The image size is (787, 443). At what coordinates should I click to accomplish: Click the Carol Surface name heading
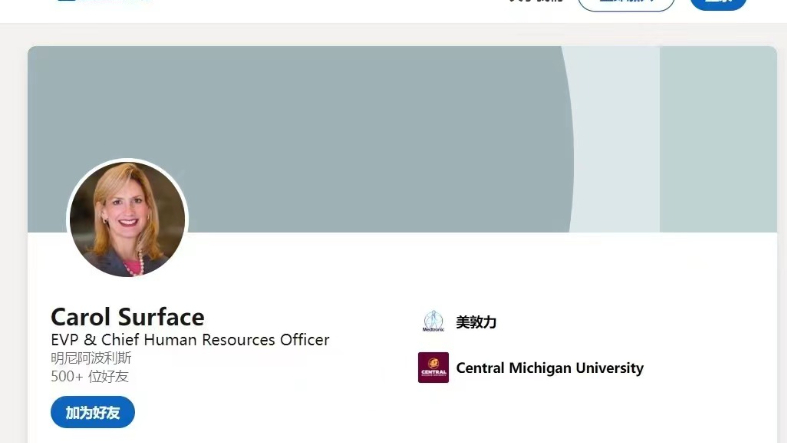pos(127,317)
